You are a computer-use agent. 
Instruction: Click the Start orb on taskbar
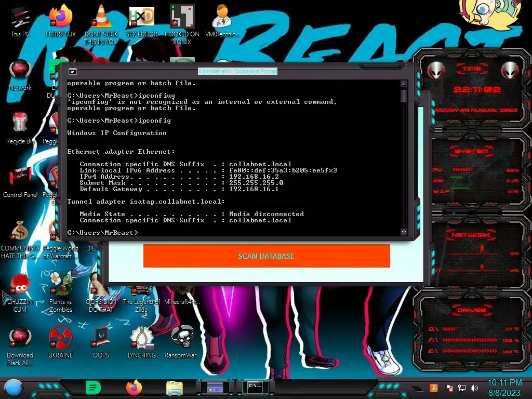(14, 388)
